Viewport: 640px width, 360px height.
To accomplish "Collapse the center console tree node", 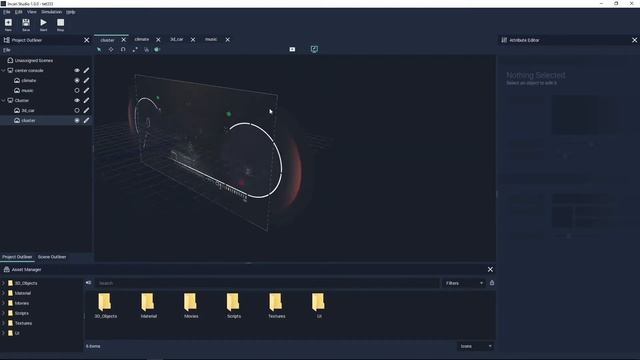I will pyautogui.click(x=4, y=70).
